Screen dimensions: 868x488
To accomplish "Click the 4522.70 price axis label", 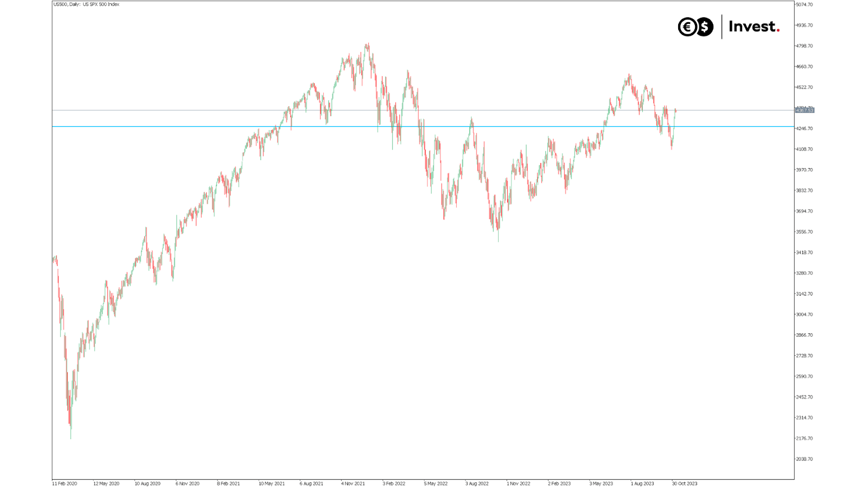I will [x=804, y=87].
